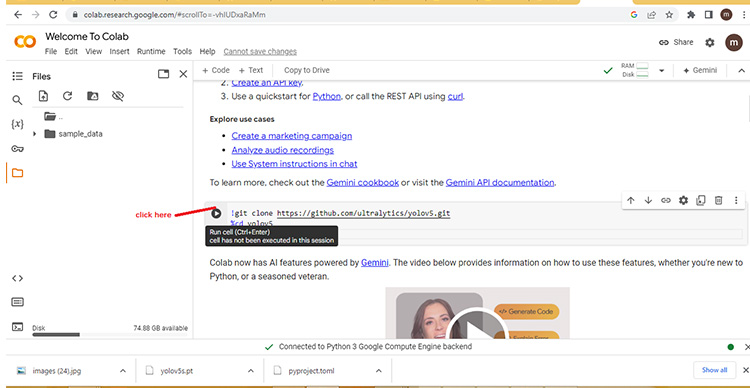Move the cell down
Viewport: 750px width, 388px height.
click(648, 200)
